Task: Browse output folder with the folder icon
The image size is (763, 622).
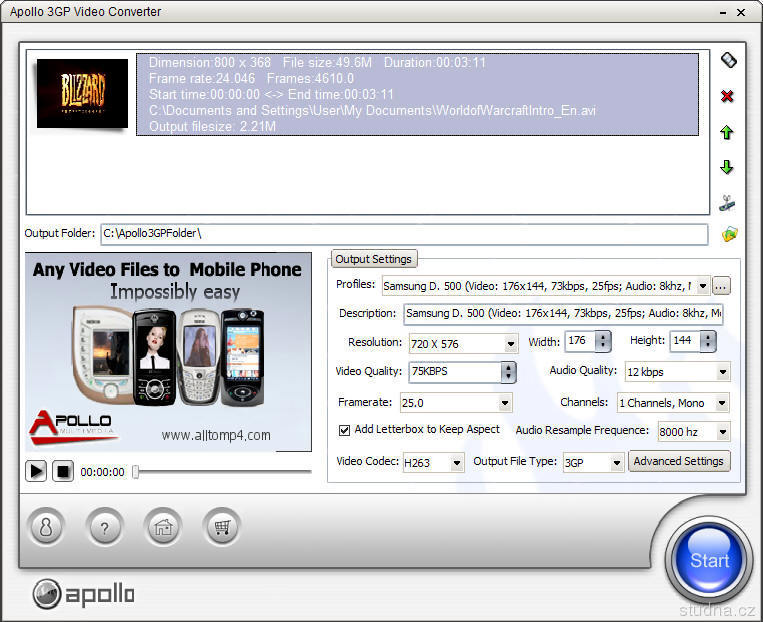Action: (729, 234)
